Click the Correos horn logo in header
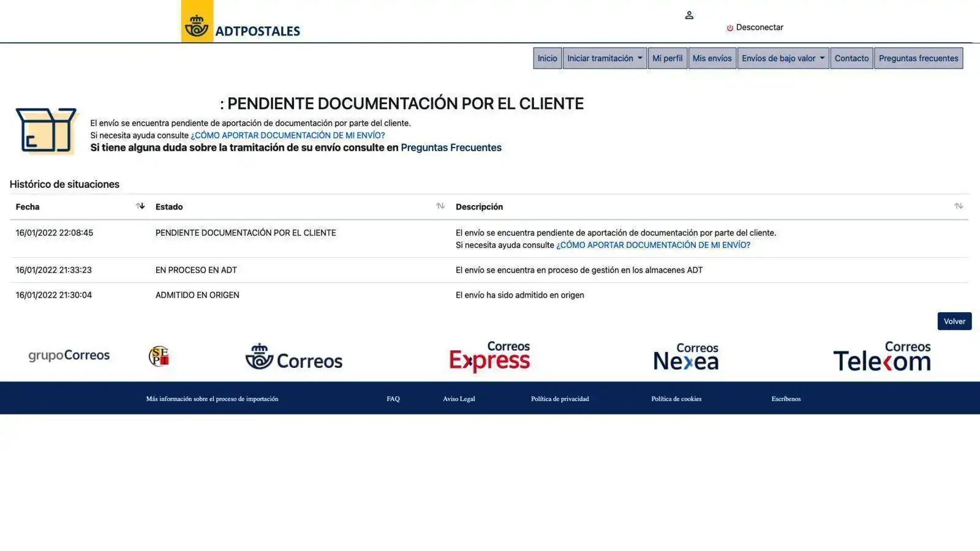Screen dimensions: 980x551 [x=197, y=22]
